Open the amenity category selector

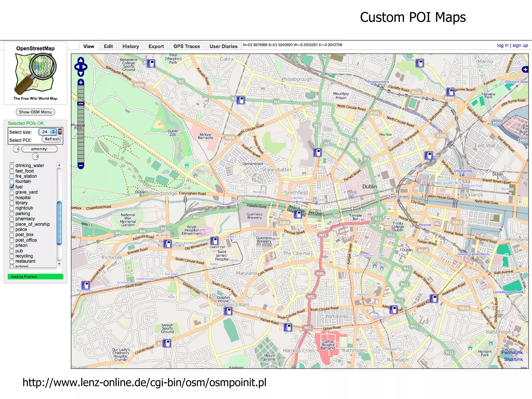coord(39,149)
